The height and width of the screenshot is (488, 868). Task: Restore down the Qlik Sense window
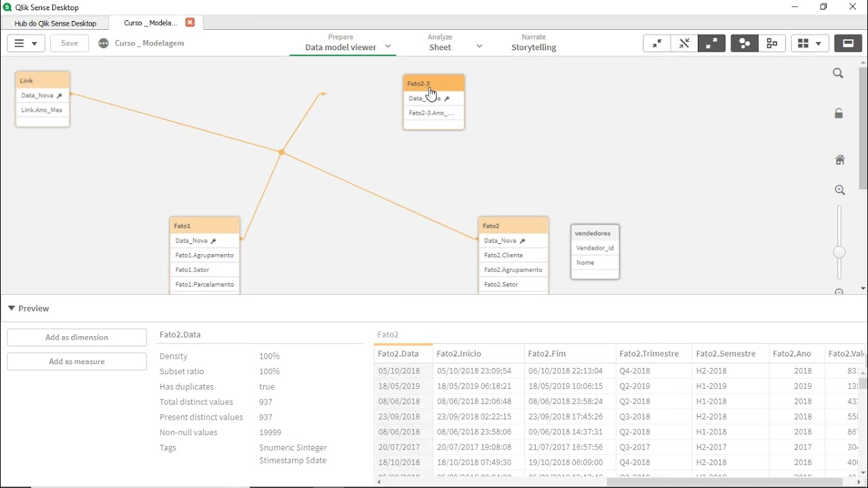point(823,7)
